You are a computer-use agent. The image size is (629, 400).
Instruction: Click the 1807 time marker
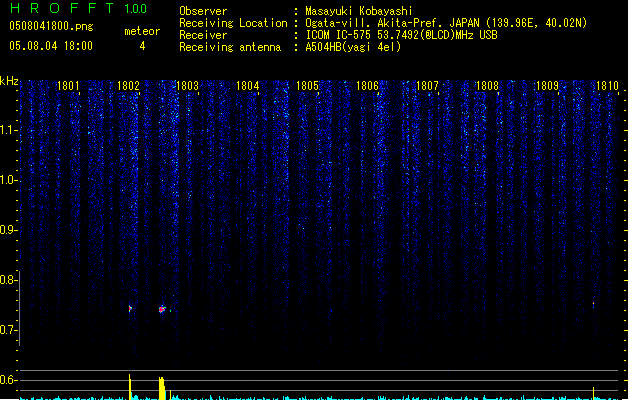[x=427, y=86]
